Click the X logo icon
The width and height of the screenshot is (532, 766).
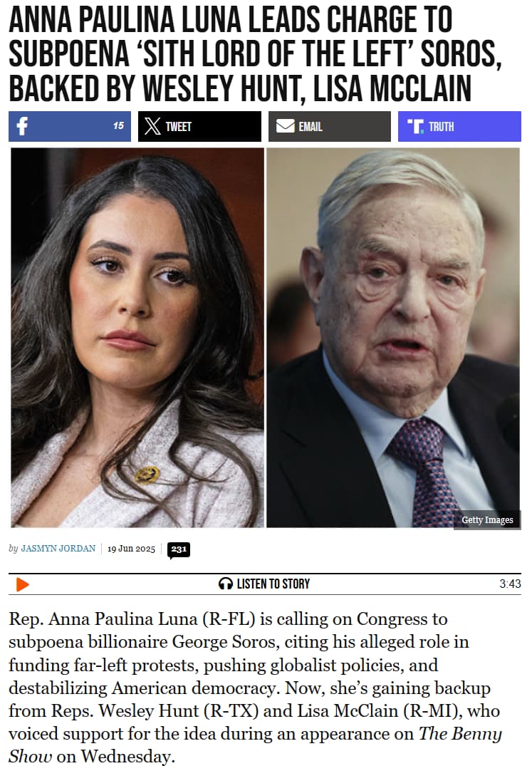(152, 127)
